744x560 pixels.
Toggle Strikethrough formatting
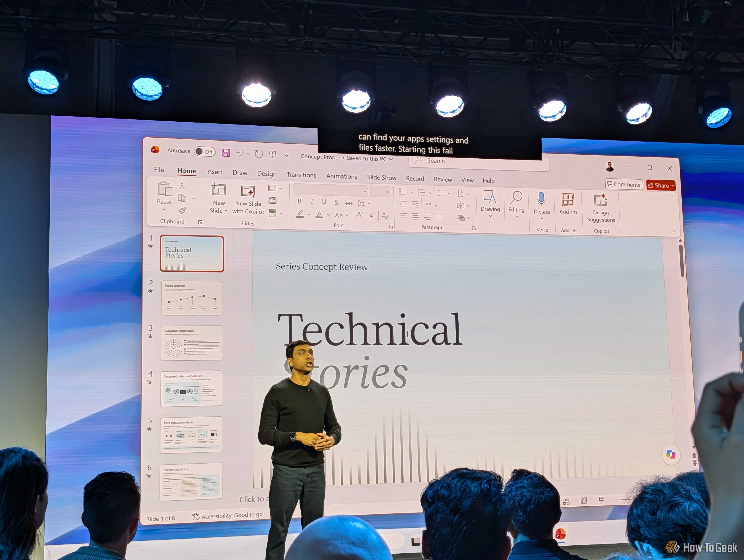coord(349,203)
